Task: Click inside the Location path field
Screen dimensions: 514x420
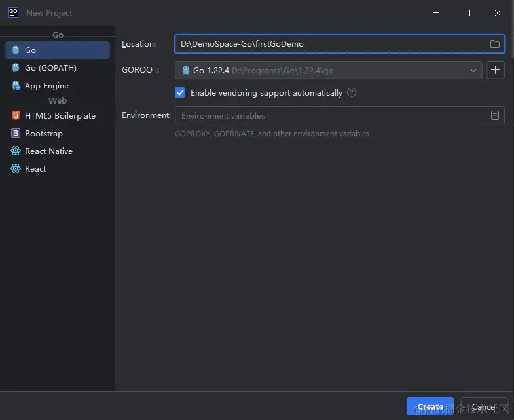Action: click(339, 44)
